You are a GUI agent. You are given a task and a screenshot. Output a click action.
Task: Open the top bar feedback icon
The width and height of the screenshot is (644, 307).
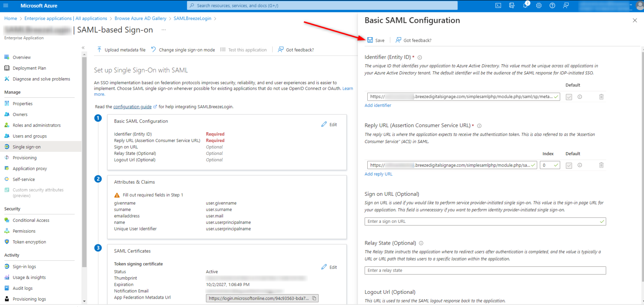click(566, 6)
